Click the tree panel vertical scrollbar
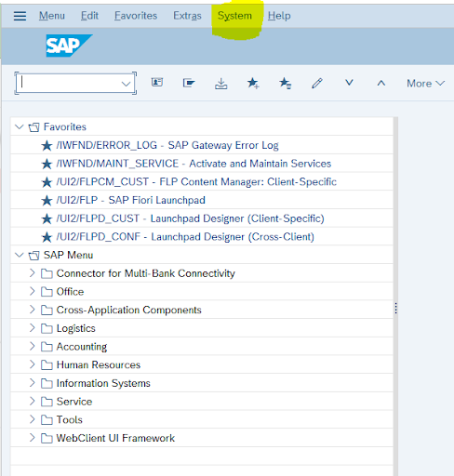The height and width of the screenshot is (476, 454). [x=395, y=297]
